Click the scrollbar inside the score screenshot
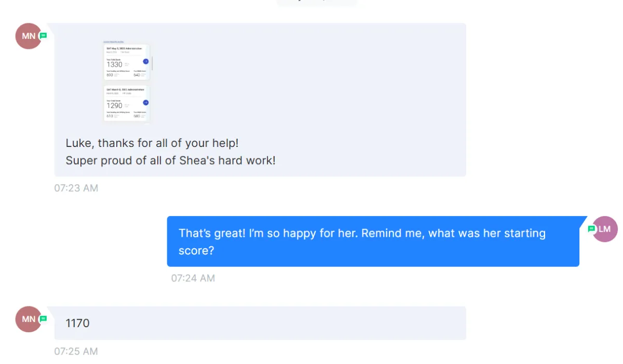The image size is (623, 364). click(x=152, y=62)
